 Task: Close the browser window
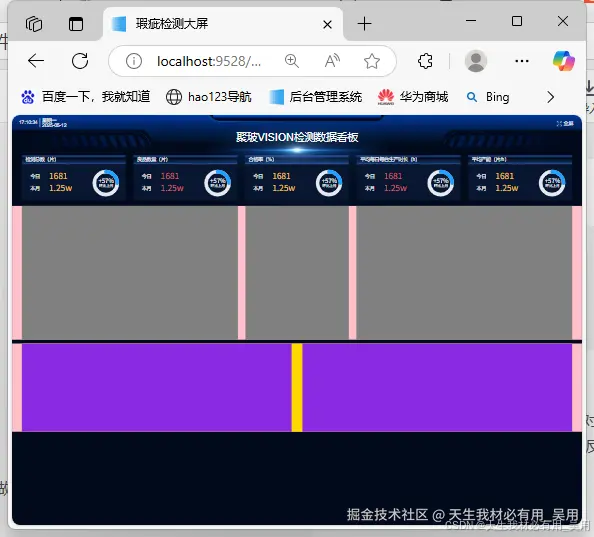tap(563, 21)
